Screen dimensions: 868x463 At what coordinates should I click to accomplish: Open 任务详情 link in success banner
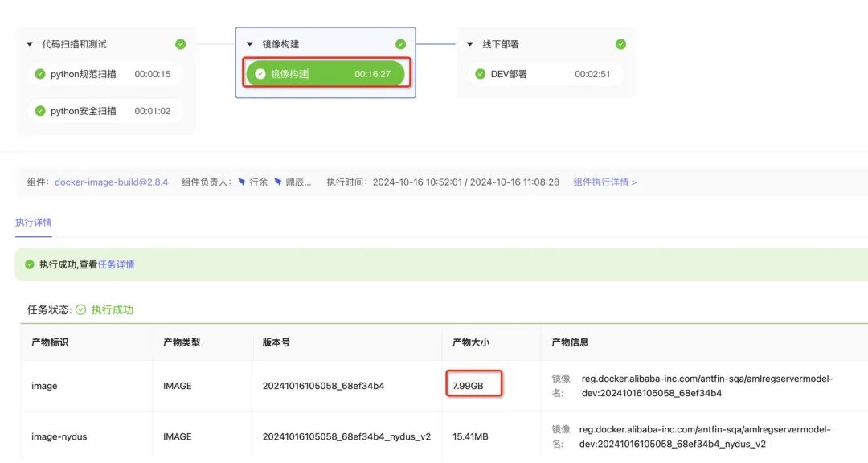(x=117, y=264)
